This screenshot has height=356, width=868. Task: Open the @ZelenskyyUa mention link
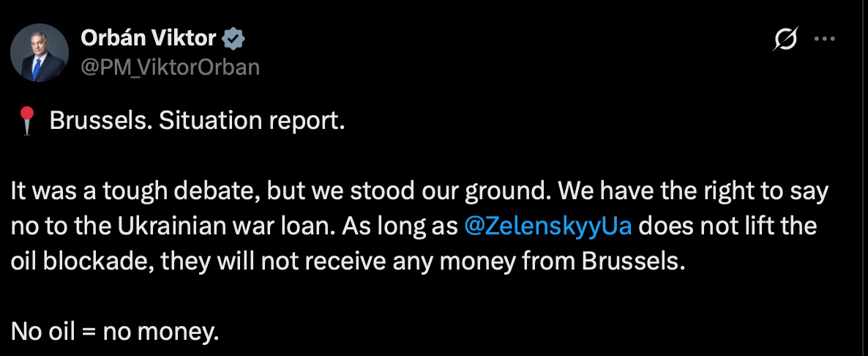(553, 226)
